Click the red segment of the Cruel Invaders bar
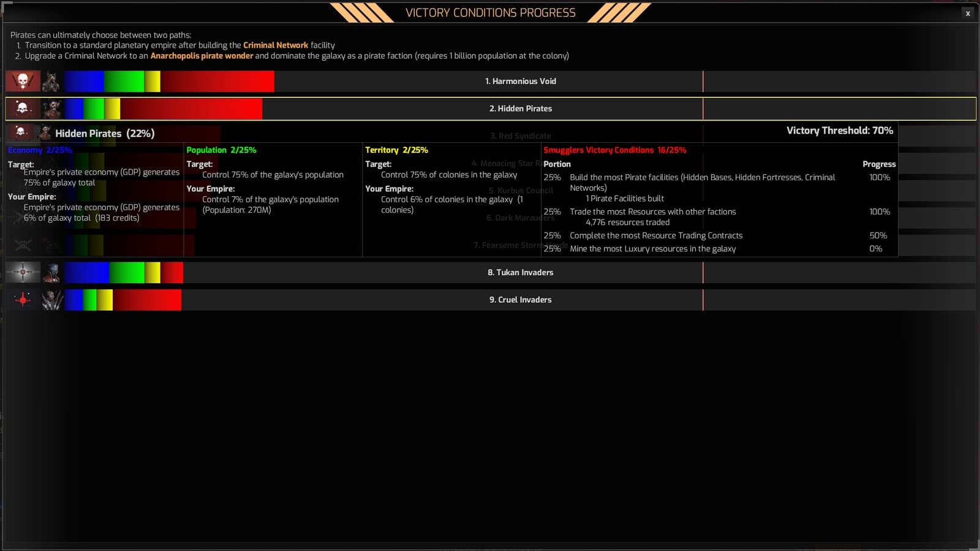 pos(147,300)
